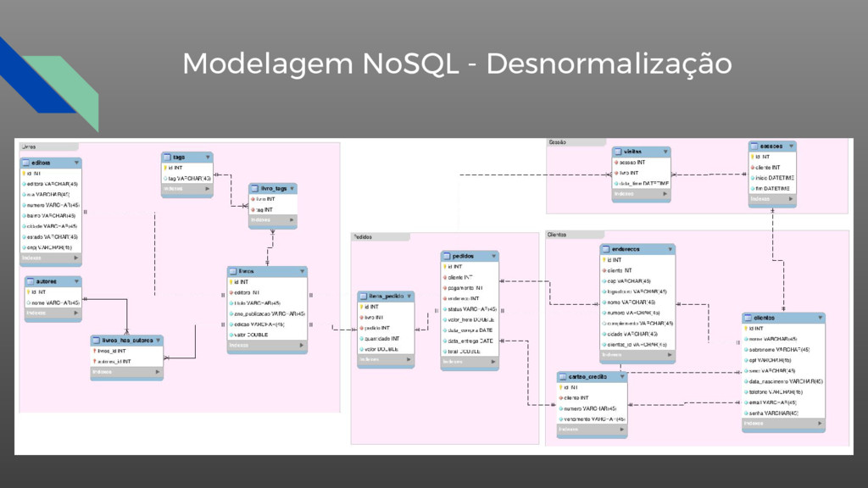Select the Pedidos layer label
This screenshot has height=488, width=868.
(x=363, y=237)
